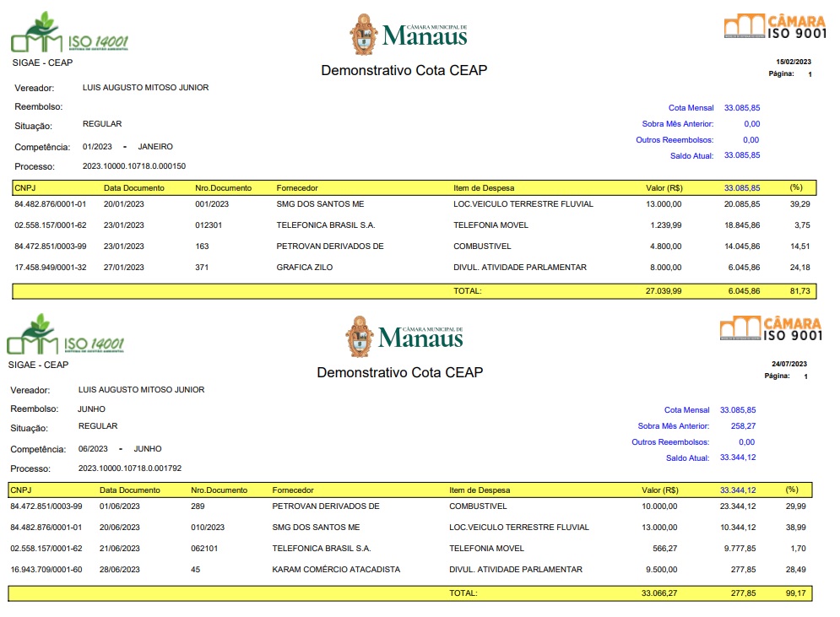This screenshot has width=840, height=617.
Task: Click the competência value 06/2023
Action: pos(93,449)
